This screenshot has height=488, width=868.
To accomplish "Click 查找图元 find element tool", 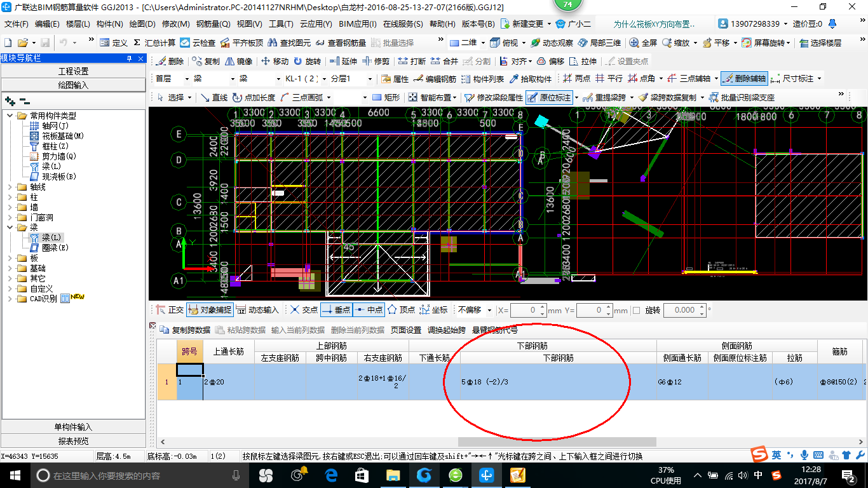I will (x=290, y=43).
